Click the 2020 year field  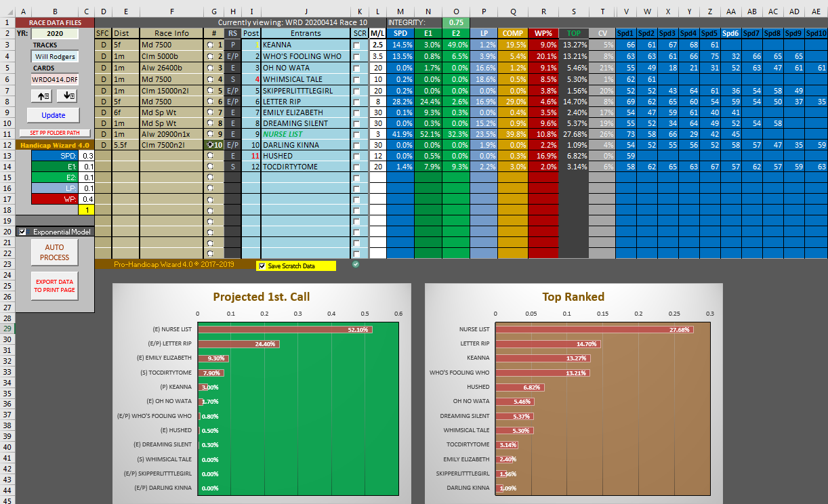pyautogui.click(x=55, y=33)
